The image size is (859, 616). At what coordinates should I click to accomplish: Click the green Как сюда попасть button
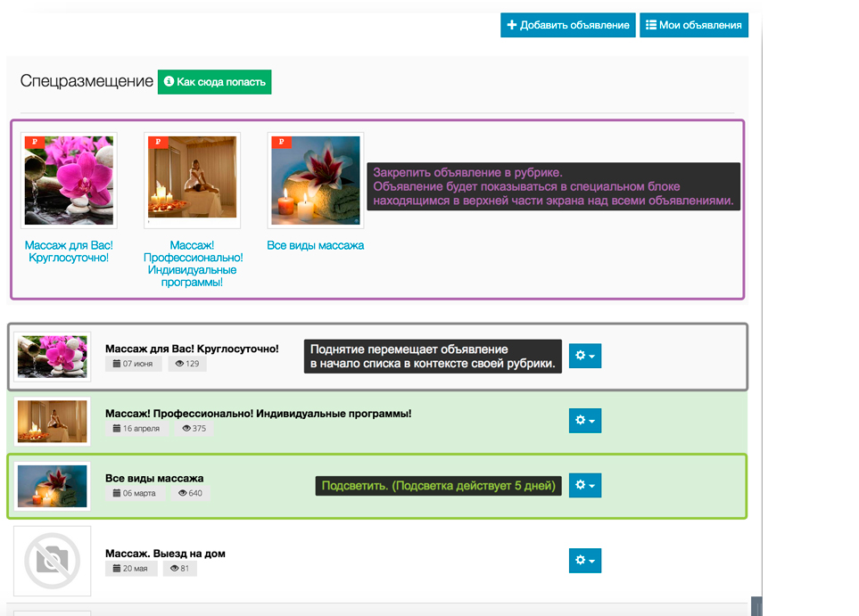[x=215, y=82]
